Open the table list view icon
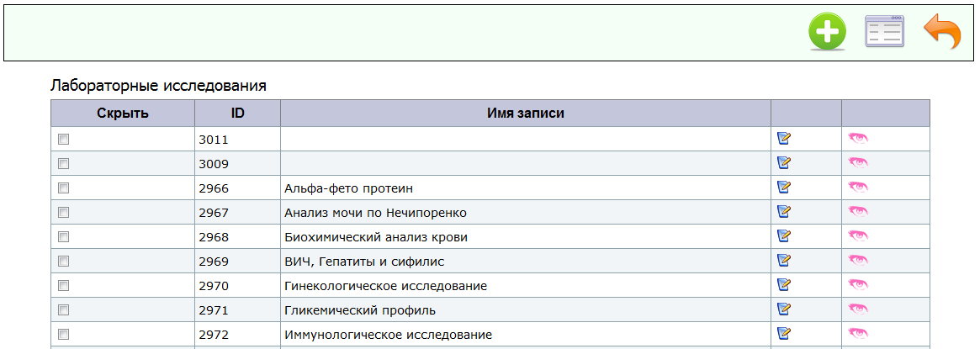Image resolution: width=980 pixels, height=349 pixels. 884,31
